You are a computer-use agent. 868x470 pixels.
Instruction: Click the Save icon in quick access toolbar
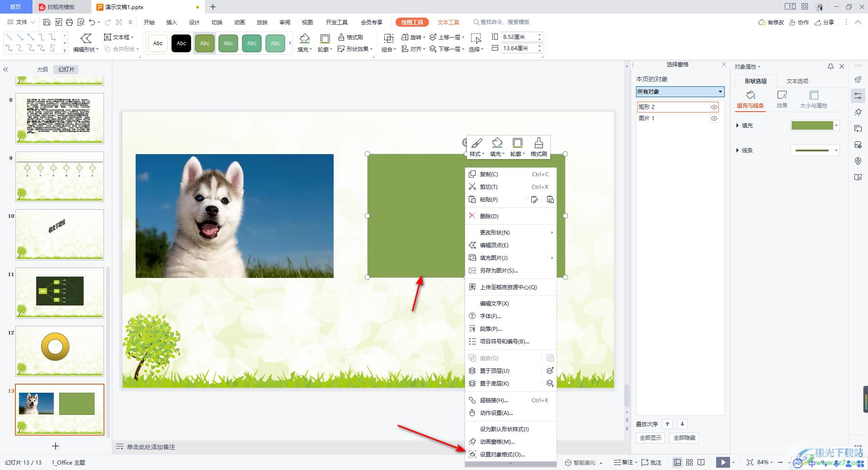[47, 22]
